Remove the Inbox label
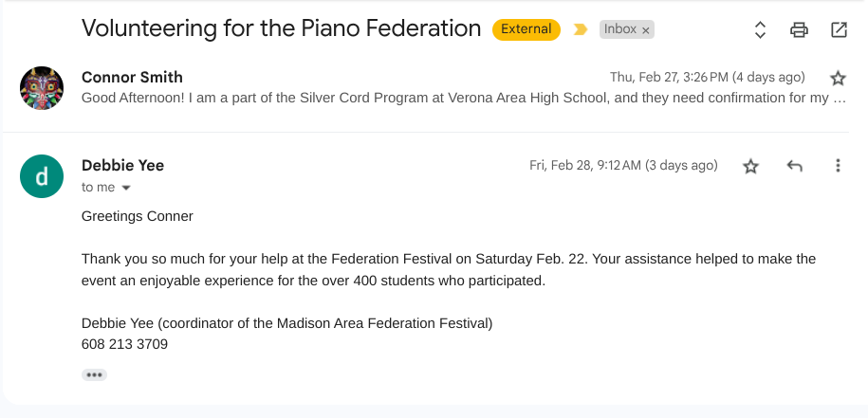Image resolution: width=868 pixels, height=418 pixels. [646, 30]
